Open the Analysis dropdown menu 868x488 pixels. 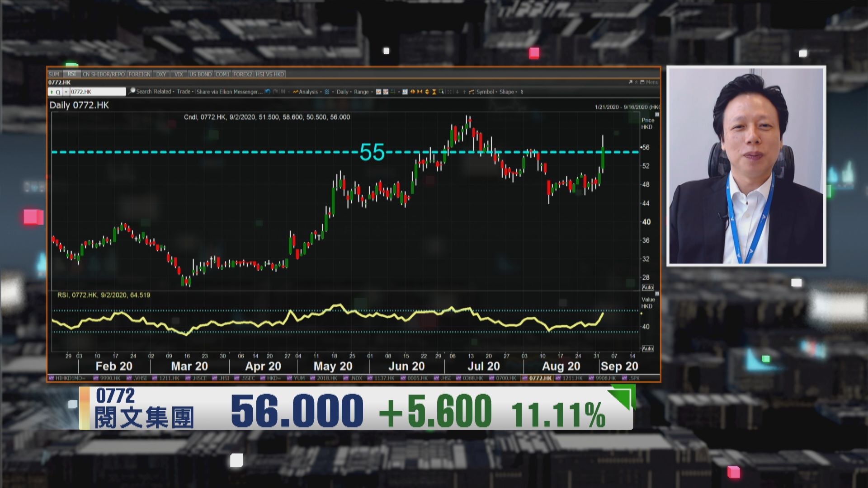[307, 92]
